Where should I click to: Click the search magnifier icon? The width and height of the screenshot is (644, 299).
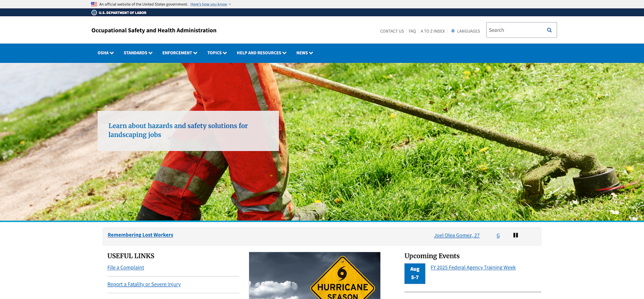tap(549, 30)
